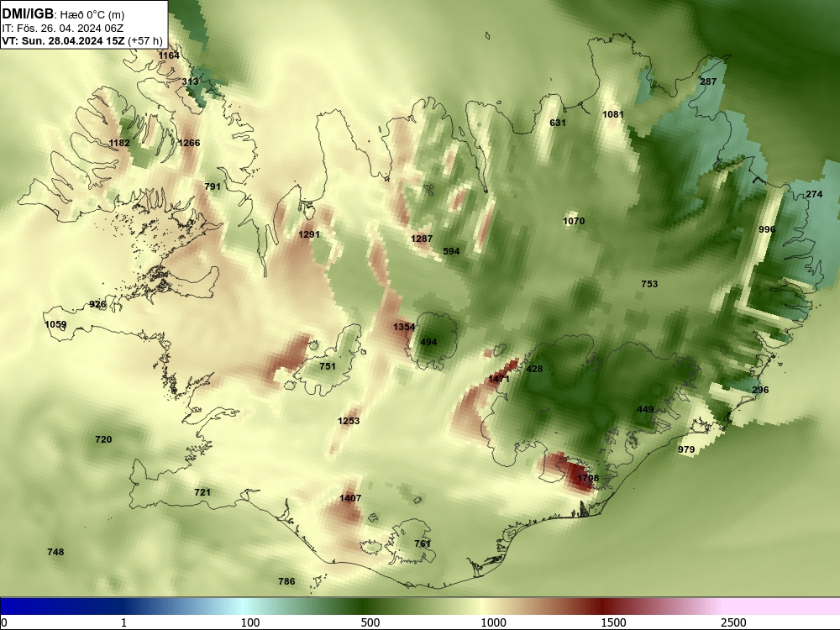Click the map value '791'

click(213, 186)
